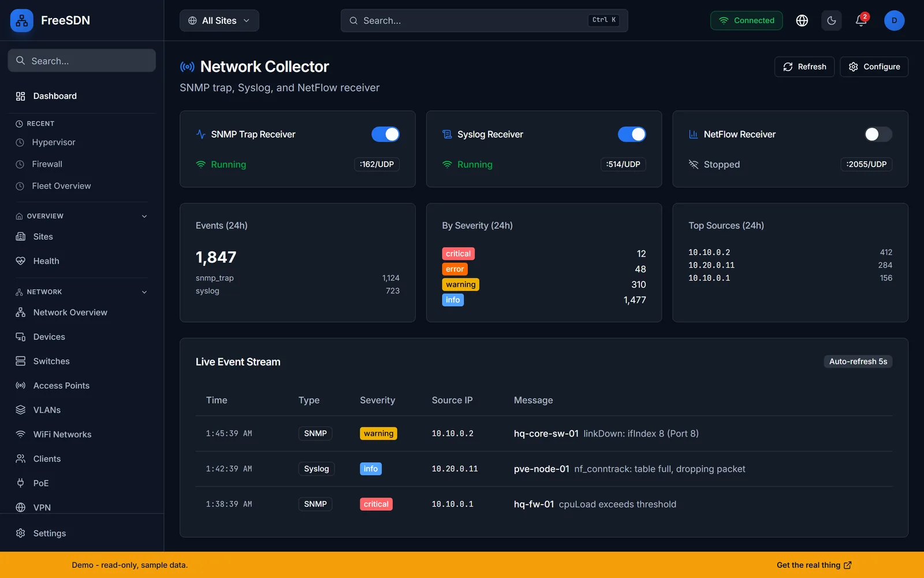Viewport: 924px width, 578px height.
Task: Click the NetFlow Receiver chart icon
Action: pos(694,134)
